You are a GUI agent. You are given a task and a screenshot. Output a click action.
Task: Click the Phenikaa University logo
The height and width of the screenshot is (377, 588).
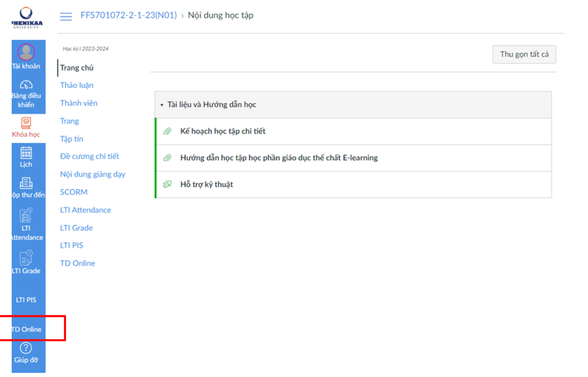click(26, 17)
